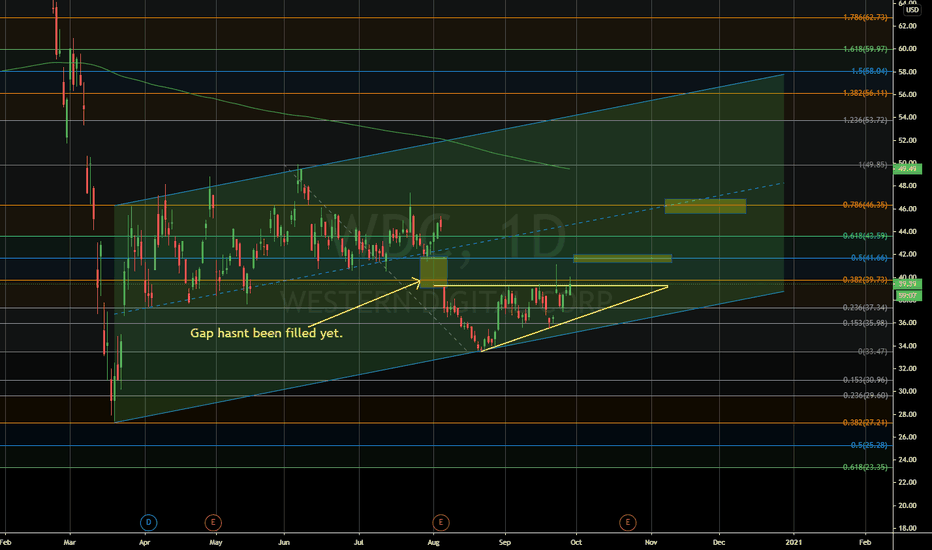Viewport: 932px width, 550px height.
Task: Click the 1(49.85) Fibonacci level label
Action: pos(873,165)
